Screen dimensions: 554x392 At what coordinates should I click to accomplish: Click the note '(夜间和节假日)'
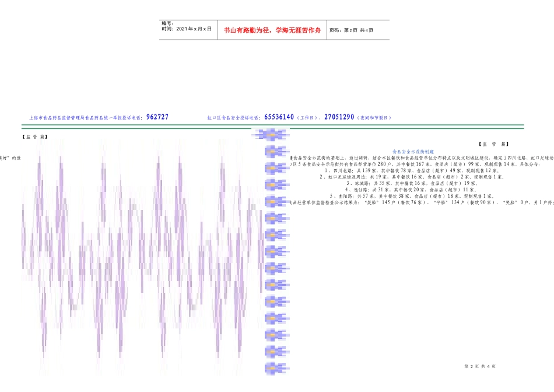pyautogui.click(x=374, y=118)
